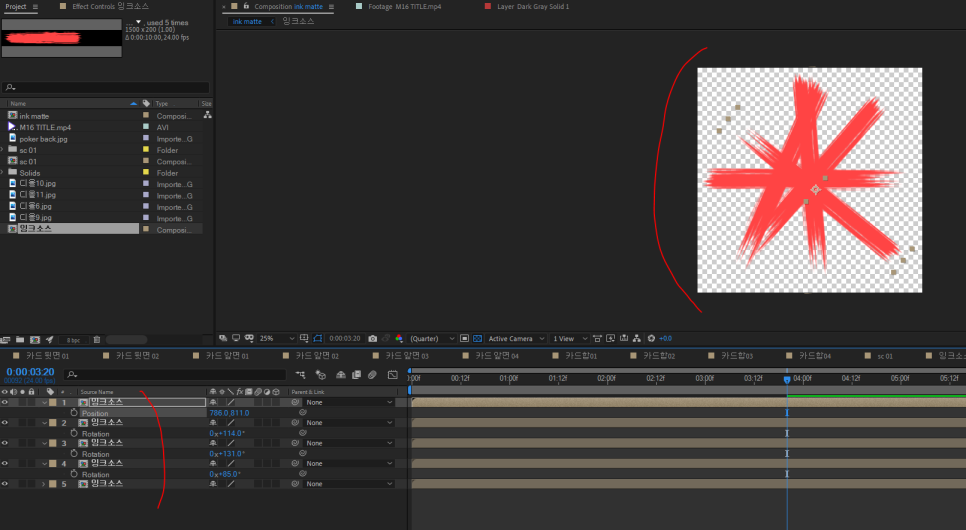The image size is (966, 530).
Task: Click the always preview this view icon
Action: (x=223, y=338)
